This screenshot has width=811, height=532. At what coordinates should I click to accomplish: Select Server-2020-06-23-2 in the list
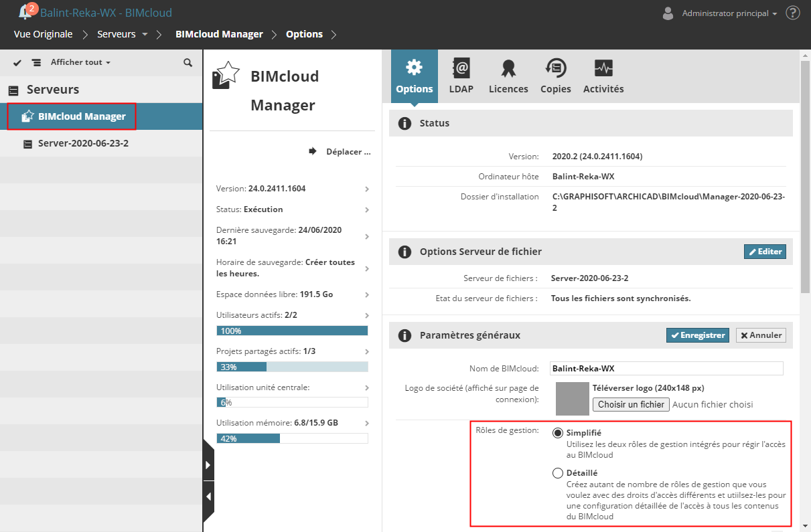click(x=101, y=143)
